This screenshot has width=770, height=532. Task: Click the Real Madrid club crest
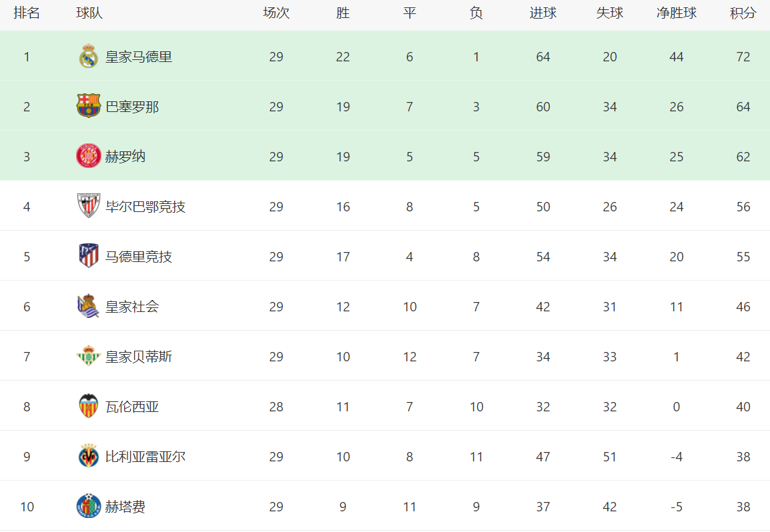(88, 57)
